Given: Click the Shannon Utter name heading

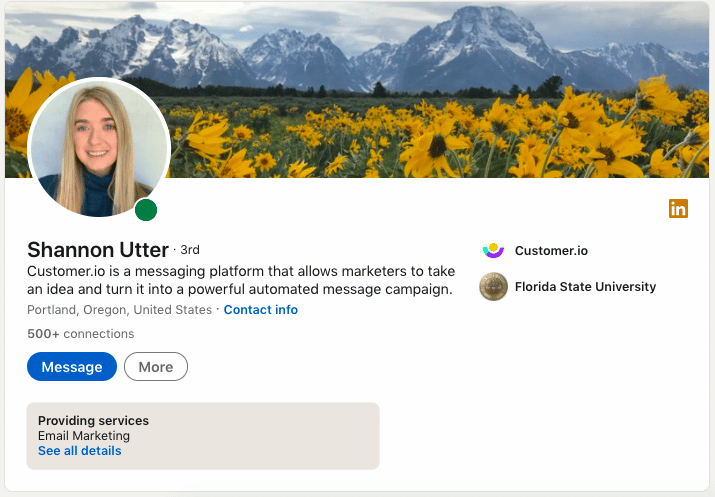Looking at the screenshot, I should pos(98,249).
